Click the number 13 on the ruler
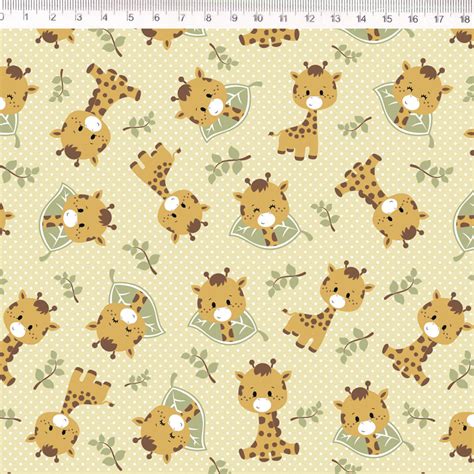This screenshot has width=474, height=474. pos(335,18)
